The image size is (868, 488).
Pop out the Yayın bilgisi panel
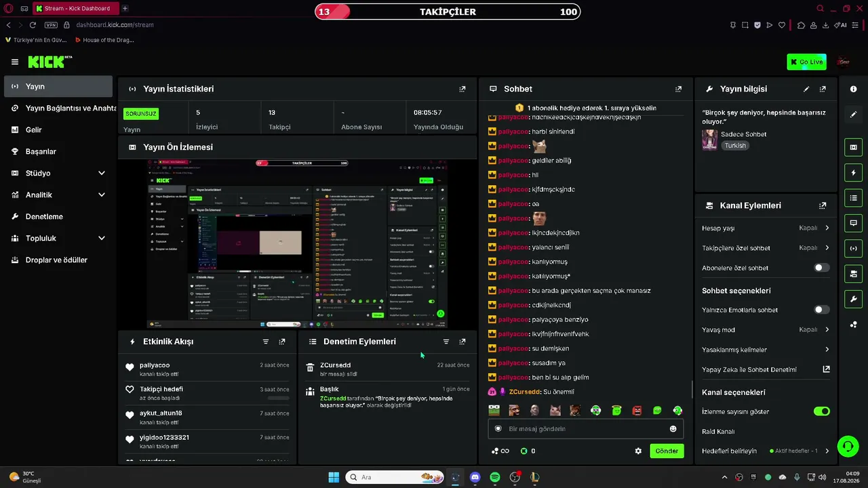(823, 89)
